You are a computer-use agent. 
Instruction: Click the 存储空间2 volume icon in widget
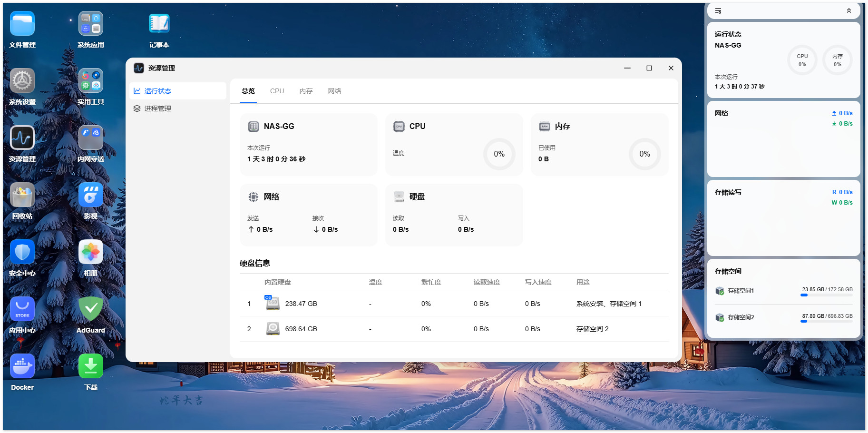[720, 317]
